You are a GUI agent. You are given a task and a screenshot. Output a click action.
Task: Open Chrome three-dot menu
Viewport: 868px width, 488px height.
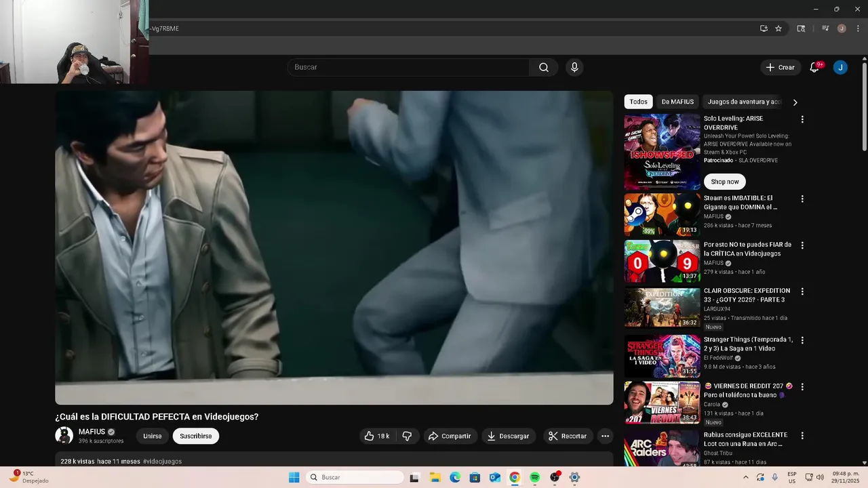pyautogui.click(x=858, y=28)
